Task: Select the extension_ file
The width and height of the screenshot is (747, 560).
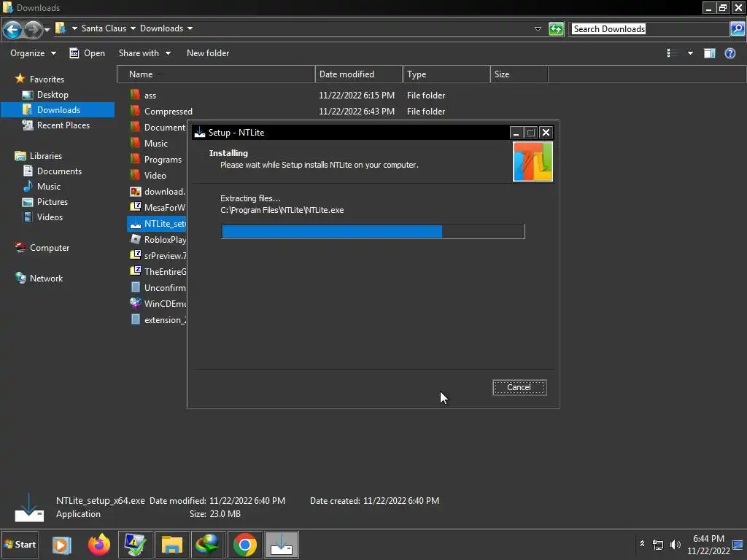Action: [x=158, y=320]
